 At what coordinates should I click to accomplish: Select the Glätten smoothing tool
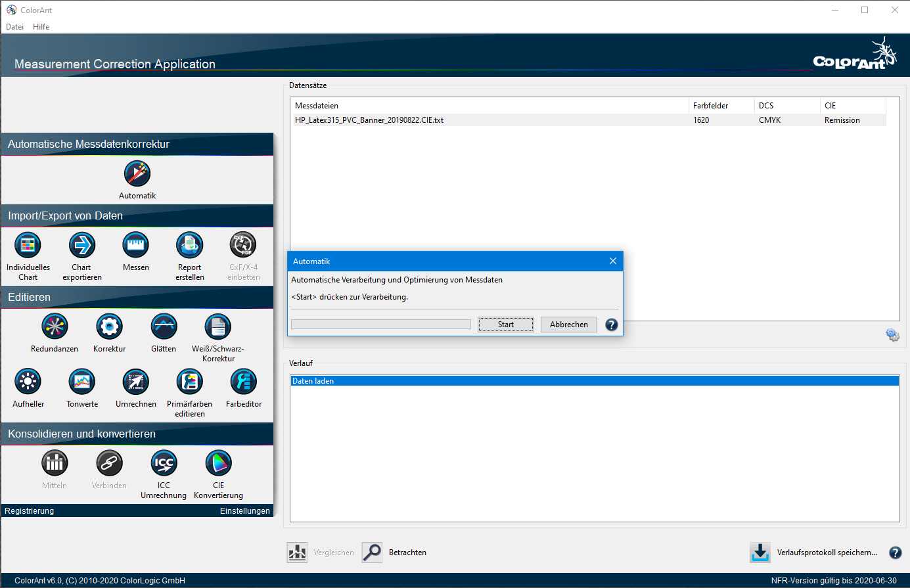tap(164, 327)
